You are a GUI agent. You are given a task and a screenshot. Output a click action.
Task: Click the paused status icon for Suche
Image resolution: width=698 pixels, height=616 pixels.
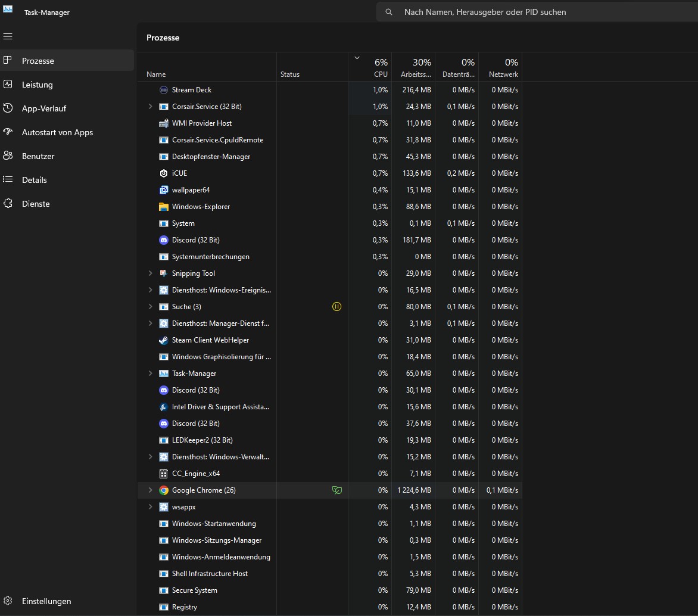[337, 306]
